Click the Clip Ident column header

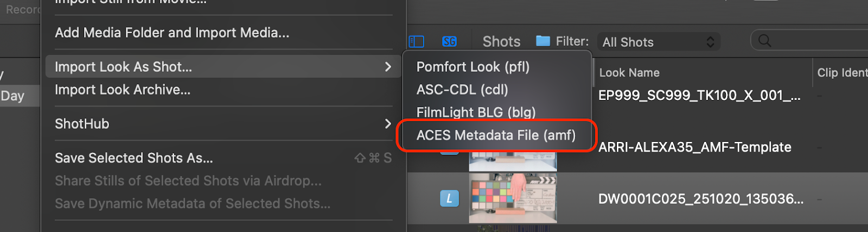point(841,73)
